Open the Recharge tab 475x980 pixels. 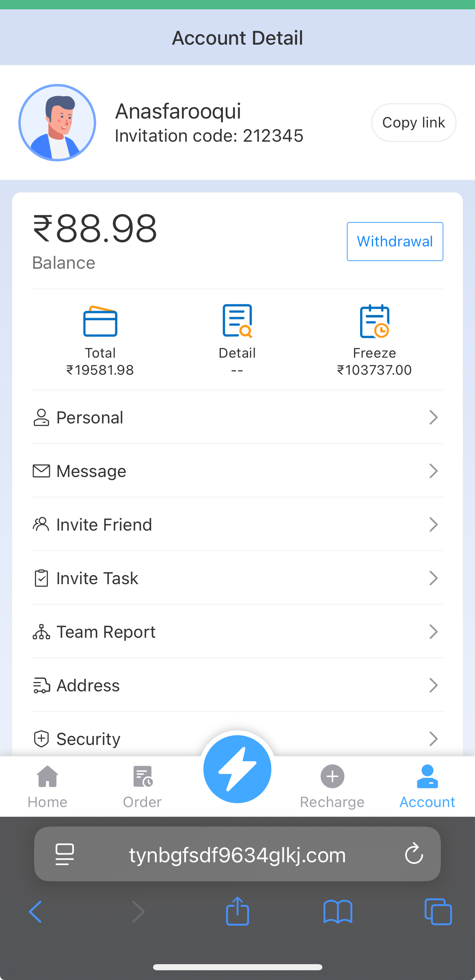coord(332,786)
